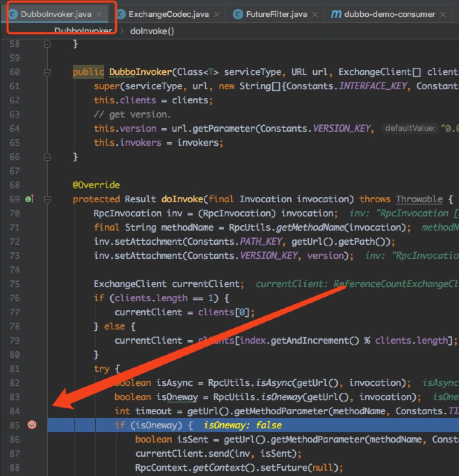The width and height of the screenshot is (459, 476).
Task: Toggle the breakpoint on line 85
Action: tap(32, 425)
